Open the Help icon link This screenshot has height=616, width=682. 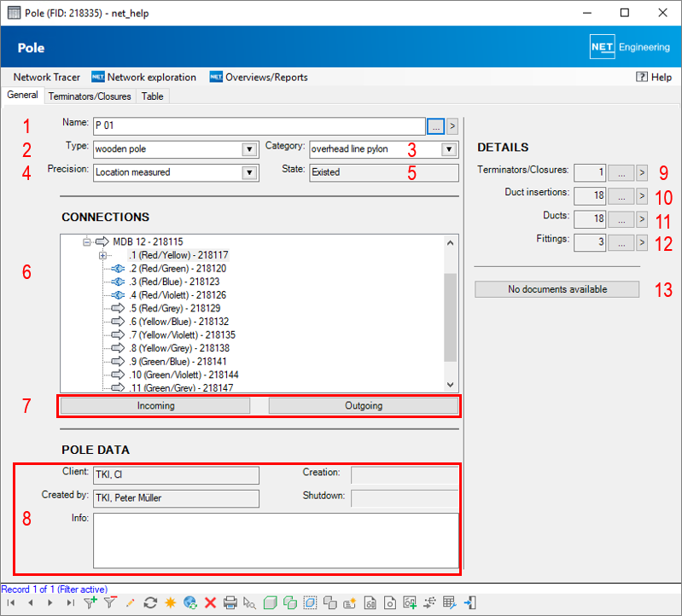pyautogui.click(x=654, y=77)
